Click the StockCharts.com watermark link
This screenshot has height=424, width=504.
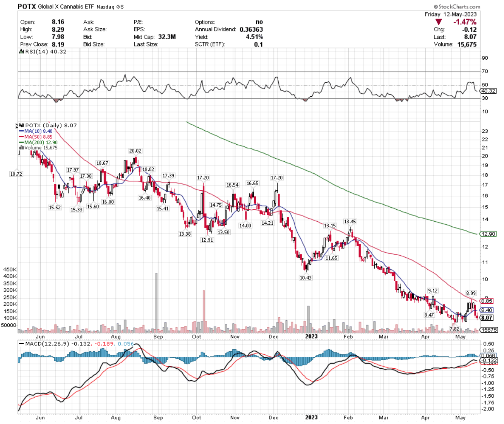[457, 7]
